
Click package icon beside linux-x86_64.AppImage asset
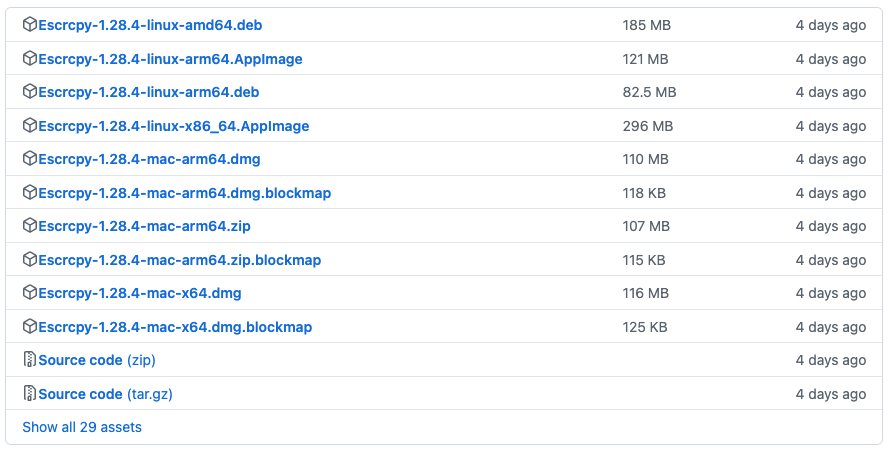point(30,126)
